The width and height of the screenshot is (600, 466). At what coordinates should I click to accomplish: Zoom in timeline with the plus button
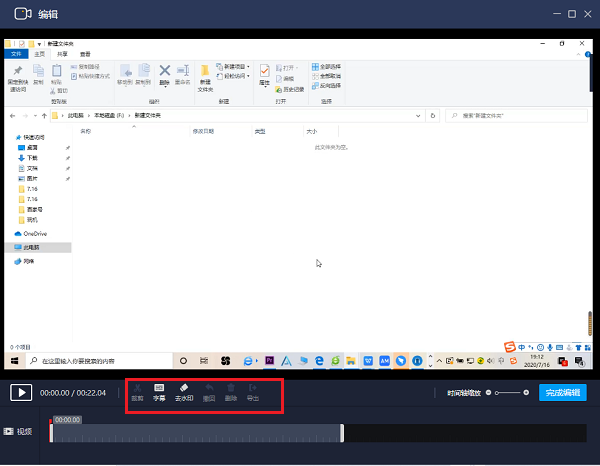(x=526, y=393)
